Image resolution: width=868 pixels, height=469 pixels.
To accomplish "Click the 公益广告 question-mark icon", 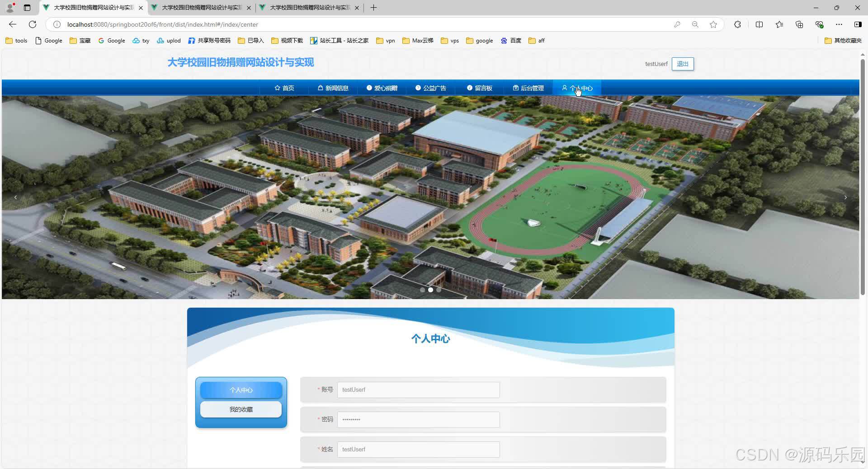I will 417,88.
